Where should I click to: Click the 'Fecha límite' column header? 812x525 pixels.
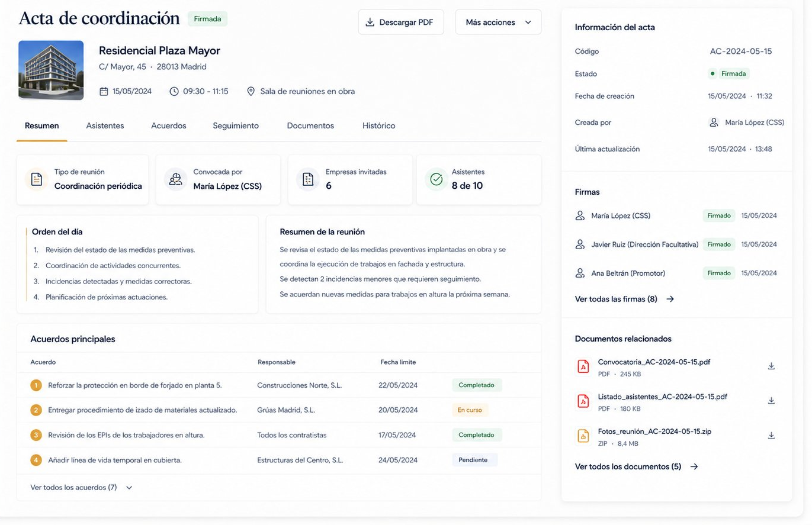click(x=398, y=362)
